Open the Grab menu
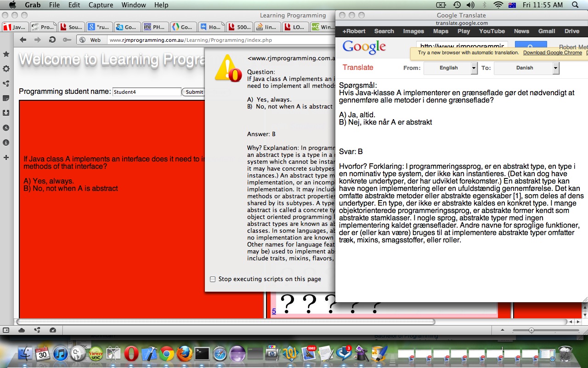 point(32,5)
